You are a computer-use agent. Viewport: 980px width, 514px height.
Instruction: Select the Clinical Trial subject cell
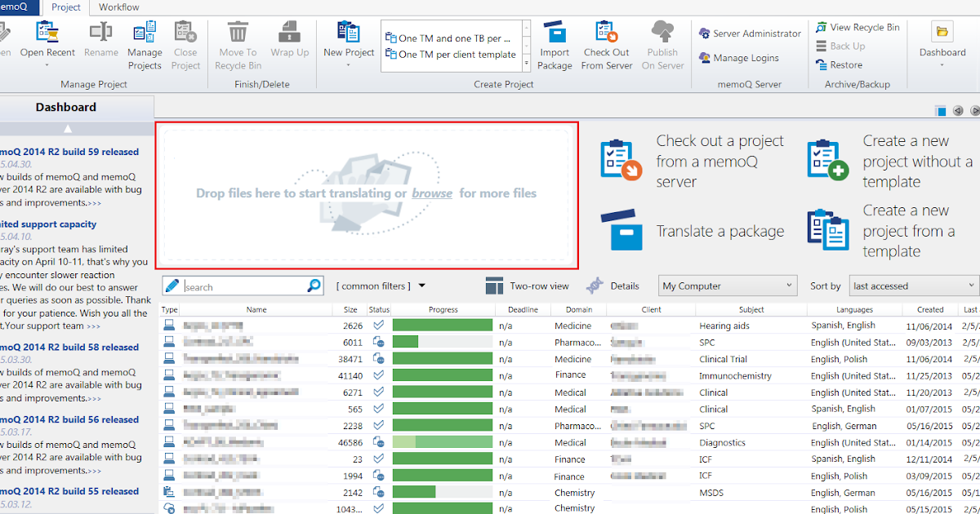coord(724,359)
